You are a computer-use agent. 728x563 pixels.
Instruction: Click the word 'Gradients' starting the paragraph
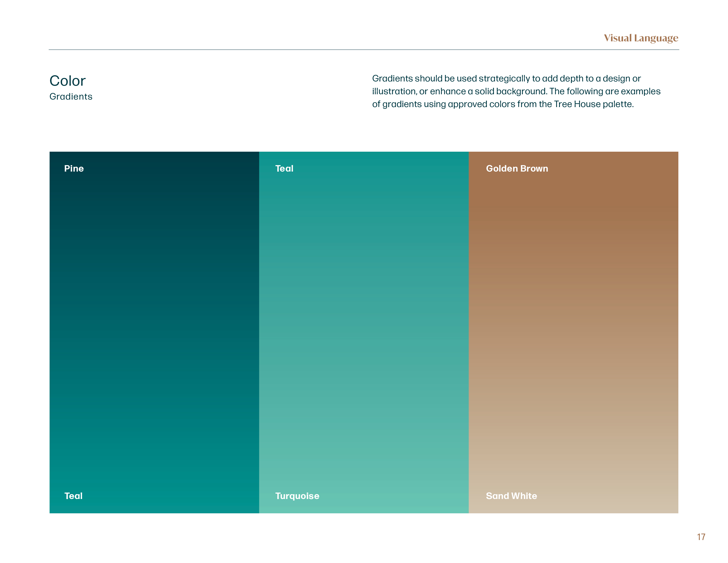coord(392,78)
